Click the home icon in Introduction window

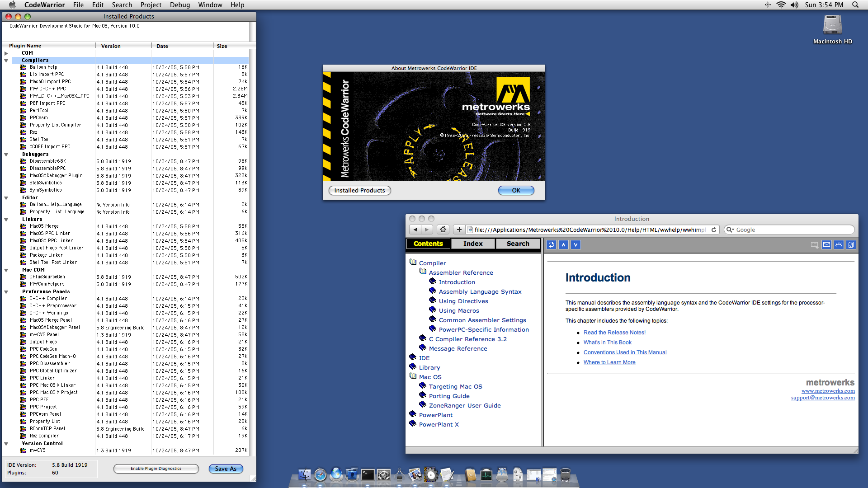click(x=443, y=230)
